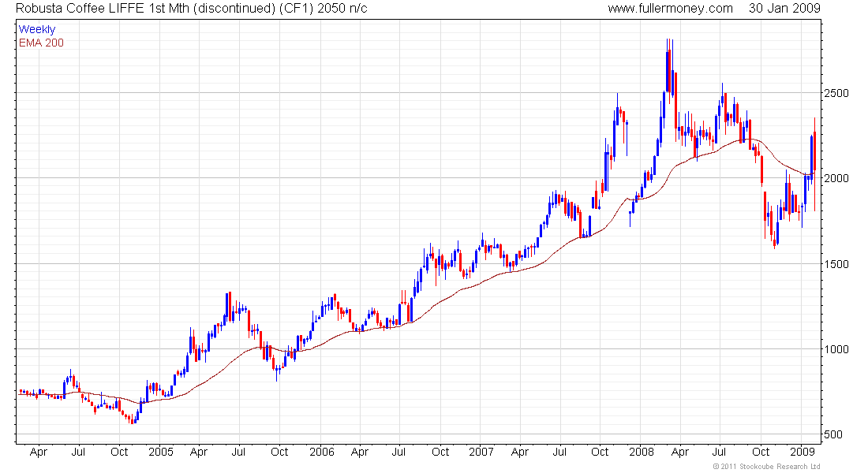Click the '2009' year label on time axis
Screen dimensions: 868x473
tap(802, 452)
